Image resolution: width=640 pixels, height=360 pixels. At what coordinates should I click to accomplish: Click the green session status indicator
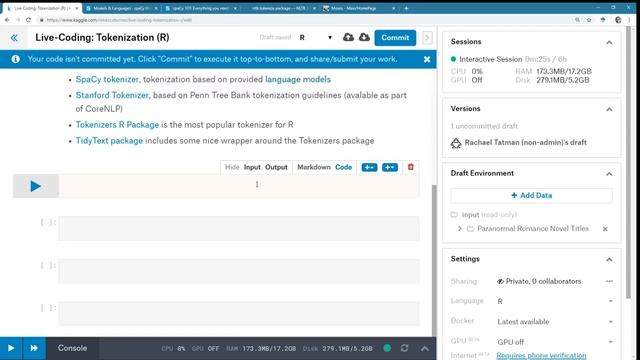387,348
